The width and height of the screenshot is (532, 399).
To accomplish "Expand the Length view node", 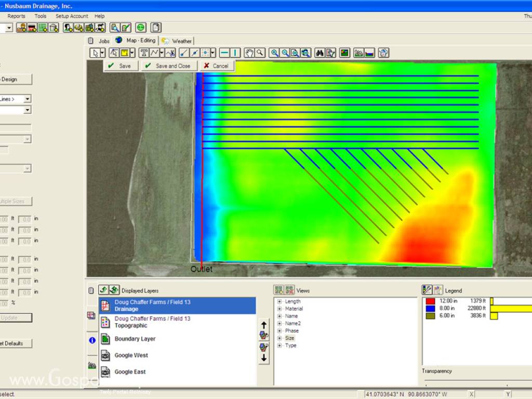I will (279, 301).
